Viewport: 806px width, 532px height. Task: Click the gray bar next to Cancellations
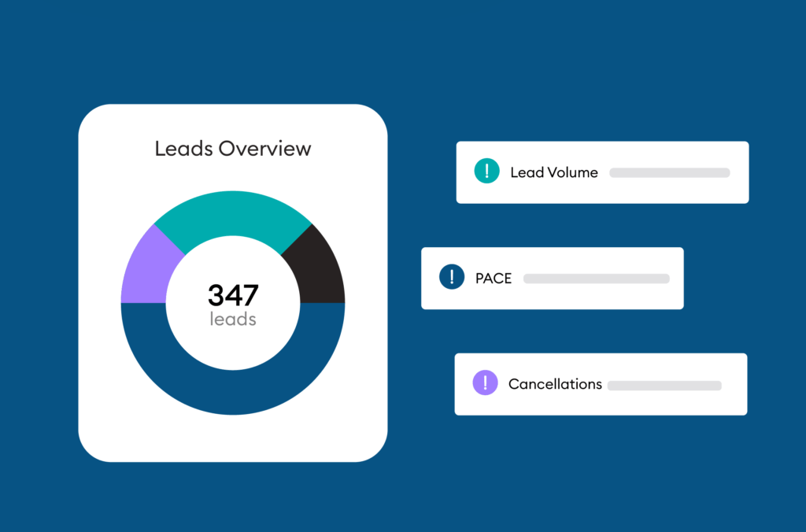[x=664, y=385]
